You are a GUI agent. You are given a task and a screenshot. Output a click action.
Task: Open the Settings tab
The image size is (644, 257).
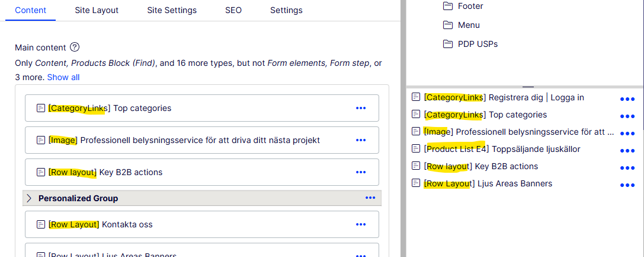[x=286, y=10]
